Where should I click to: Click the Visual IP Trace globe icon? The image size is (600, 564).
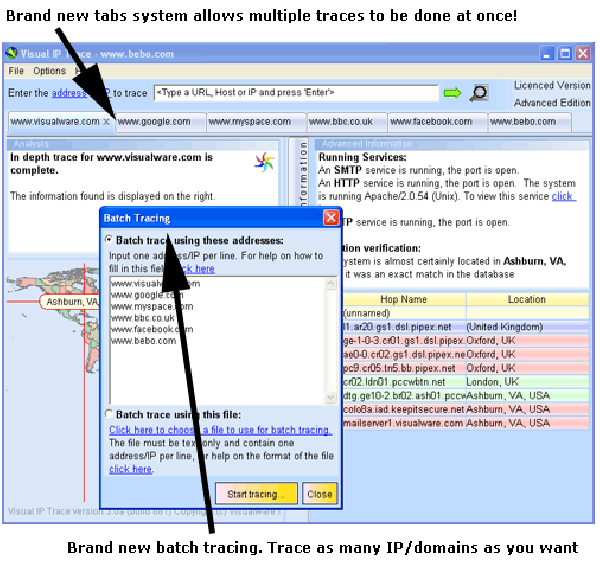(x=12, y=53)
